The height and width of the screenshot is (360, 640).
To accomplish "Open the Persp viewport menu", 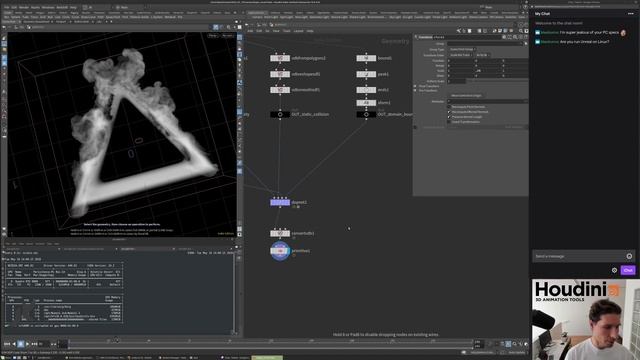I will (213, 36).
